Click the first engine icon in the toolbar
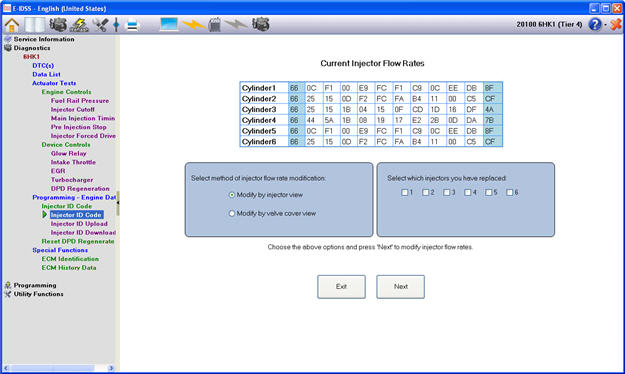Image resolution: width=625 pixels, height=374 pixels. 58,25
